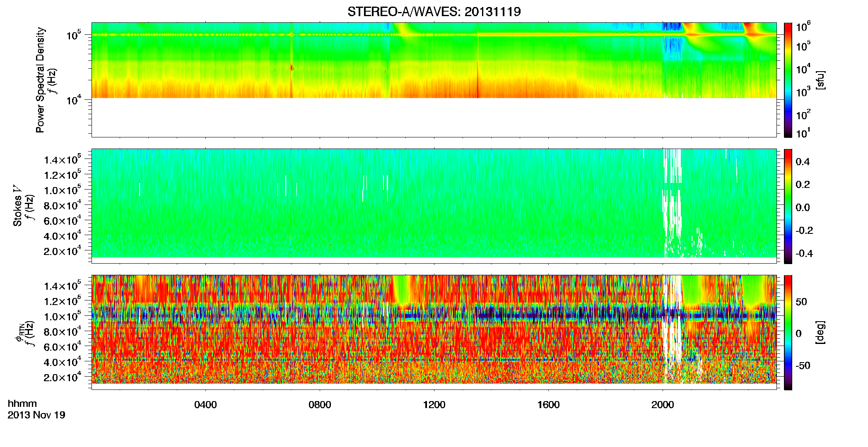Click the 0800 time tick label
The image size is (868, 447).
point(320,404)
